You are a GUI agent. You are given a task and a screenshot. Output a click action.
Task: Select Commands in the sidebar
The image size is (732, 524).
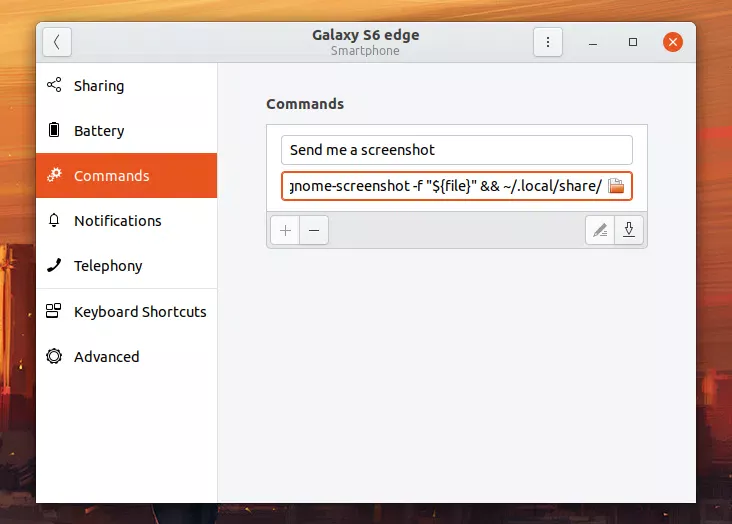point(127,176)
